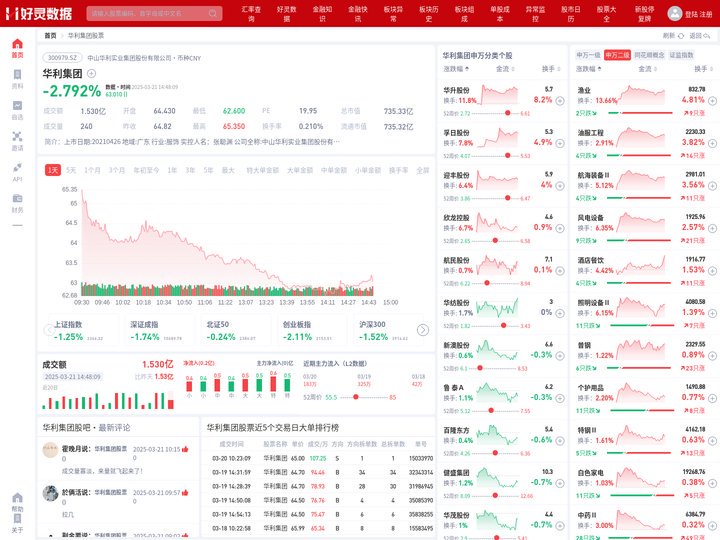Click the search magnifier icon
Viewport: 720px width, 540px height.
tap(213, 13)
